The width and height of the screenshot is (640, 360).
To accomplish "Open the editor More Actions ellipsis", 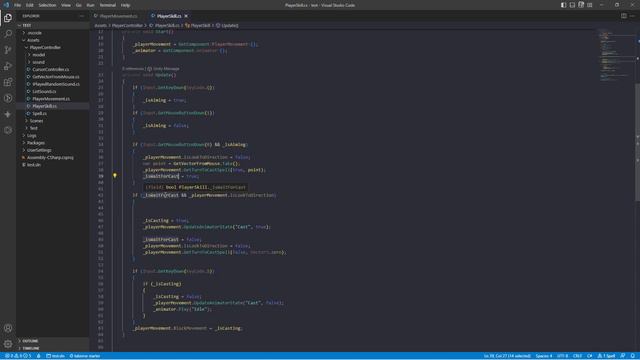I will [x=632, y=16].
